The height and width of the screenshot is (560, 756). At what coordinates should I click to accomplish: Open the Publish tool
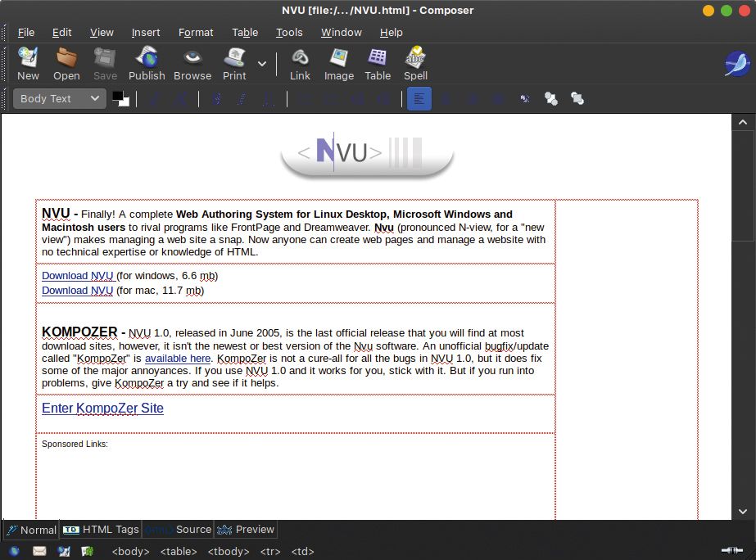pos(147,63)
